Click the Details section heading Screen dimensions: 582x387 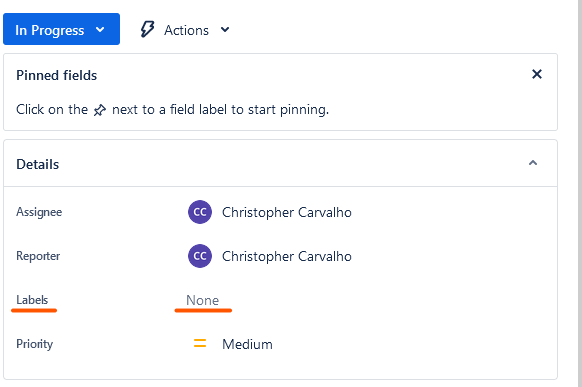pos(37,164)
